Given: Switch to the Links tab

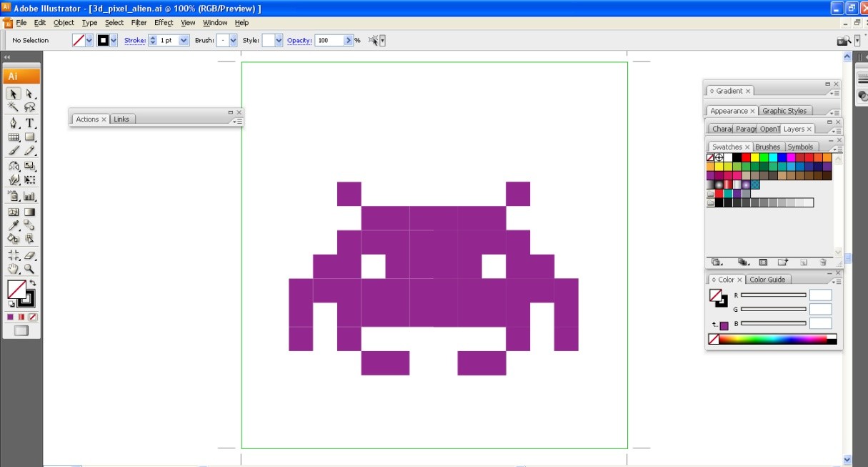Looking at the screenshot, I should tap(121, 119).
